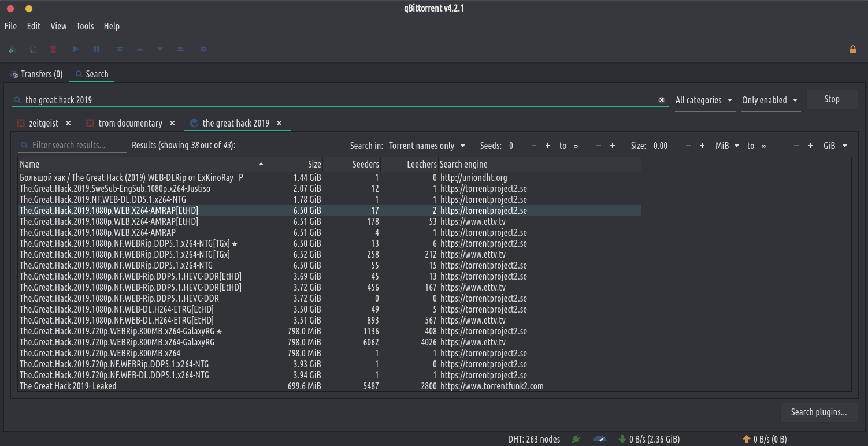Open Options via the gear toolbar icon

click(x=203, y=50)
